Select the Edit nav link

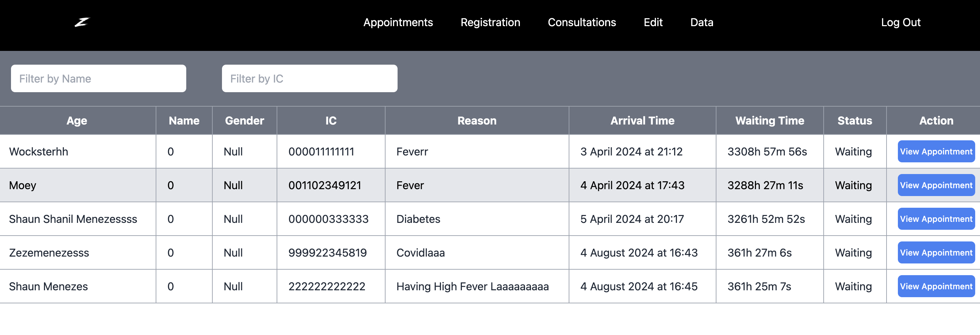(653, 22)
